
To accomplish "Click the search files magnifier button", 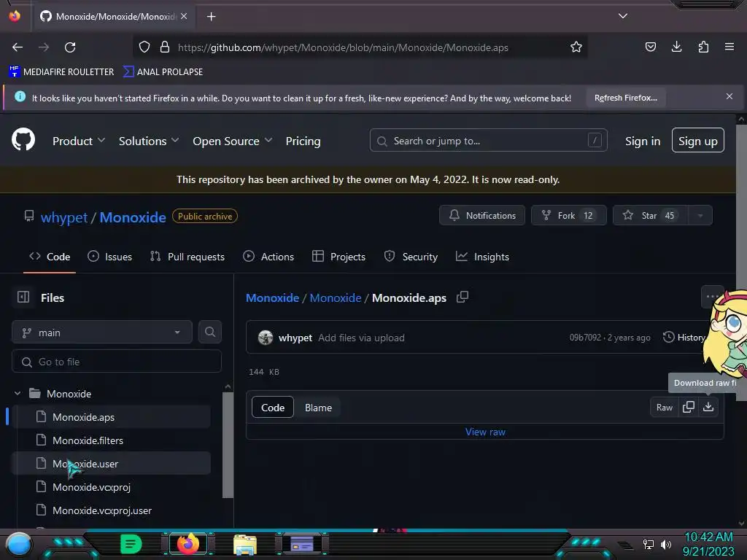I will (x=209, y=332).
